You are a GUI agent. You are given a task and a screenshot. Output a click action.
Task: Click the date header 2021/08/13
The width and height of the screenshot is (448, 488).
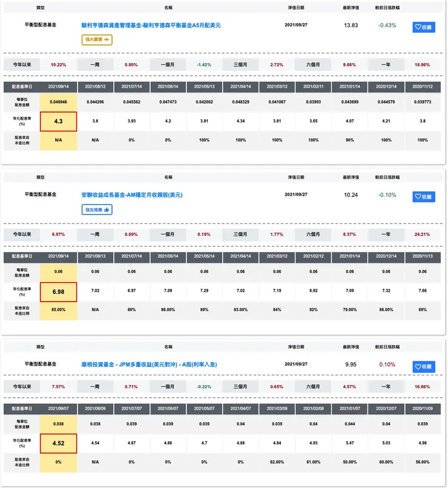point(95,256)
